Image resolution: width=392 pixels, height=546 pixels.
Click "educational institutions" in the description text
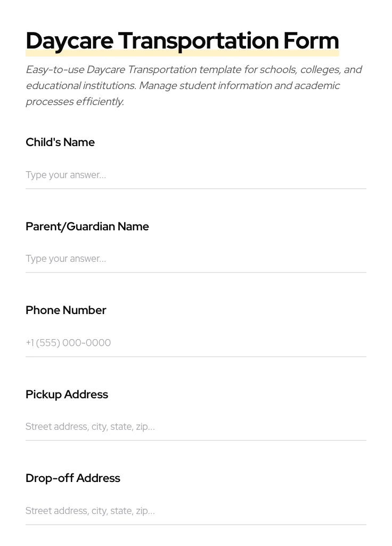80,86
